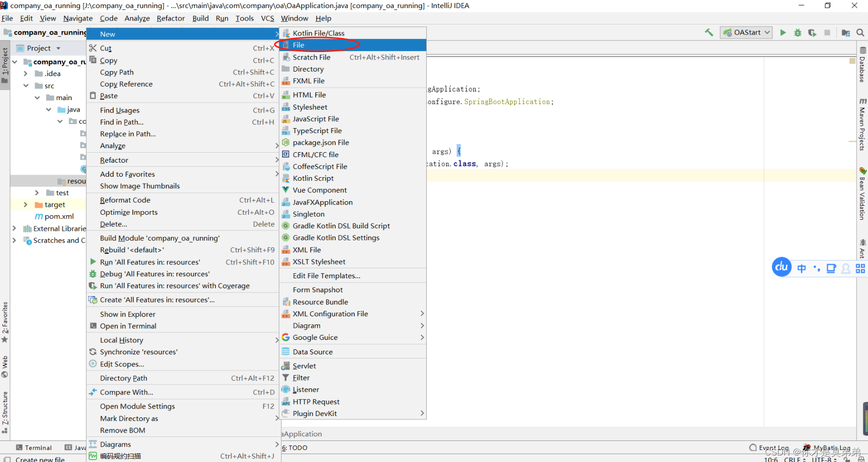Open the Database tool window

(x=862, y=65)
